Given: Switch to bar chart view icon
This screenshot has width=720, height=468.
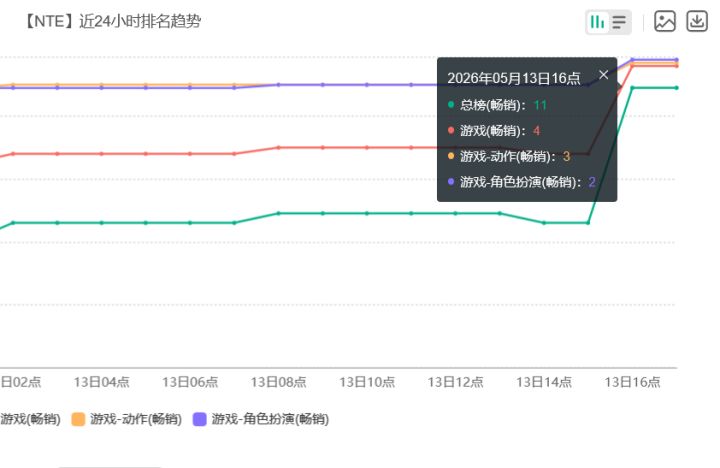Looking at the screenshot, I should tap(597, 22).
